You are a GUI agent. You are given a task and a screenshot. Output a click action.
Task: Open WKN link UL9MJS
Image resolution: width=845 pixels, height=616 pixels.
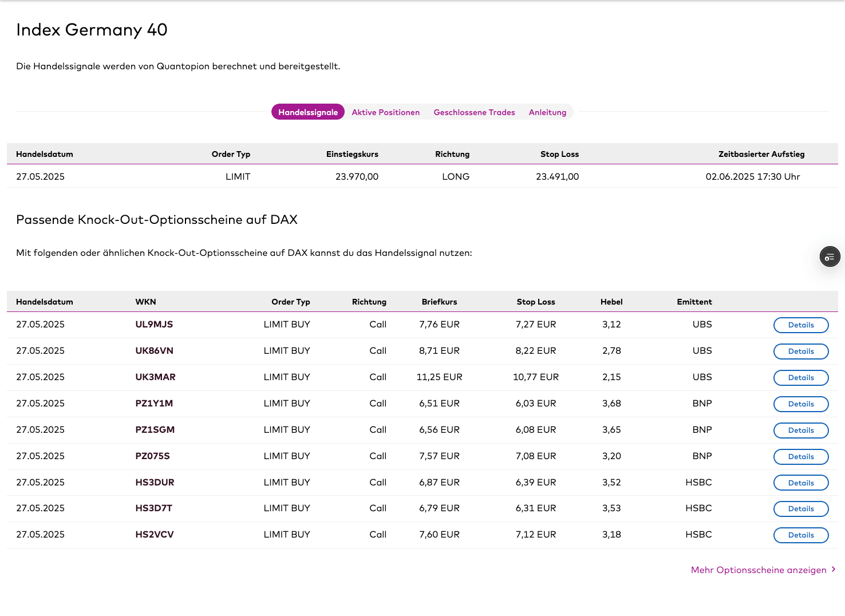pos(154,324)
